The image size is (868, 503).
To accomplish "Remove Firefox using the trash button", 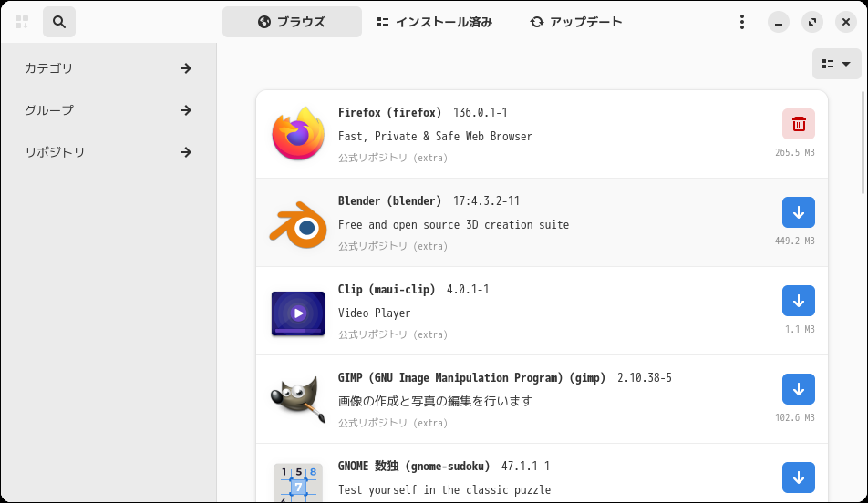I will (x=798, y=124).
